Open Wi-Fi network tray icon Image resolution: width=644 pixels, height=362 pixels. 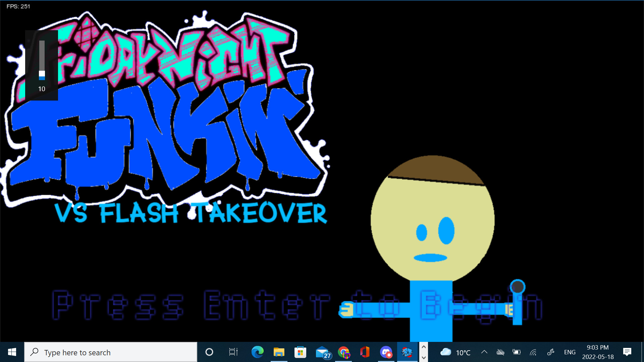tap(533, 352)
